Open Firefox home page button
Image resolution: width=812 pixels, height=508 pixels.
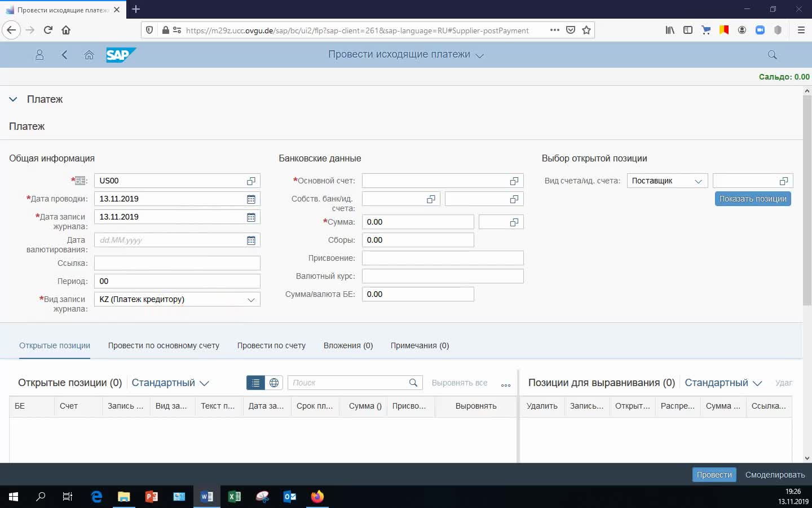point(66,30)
